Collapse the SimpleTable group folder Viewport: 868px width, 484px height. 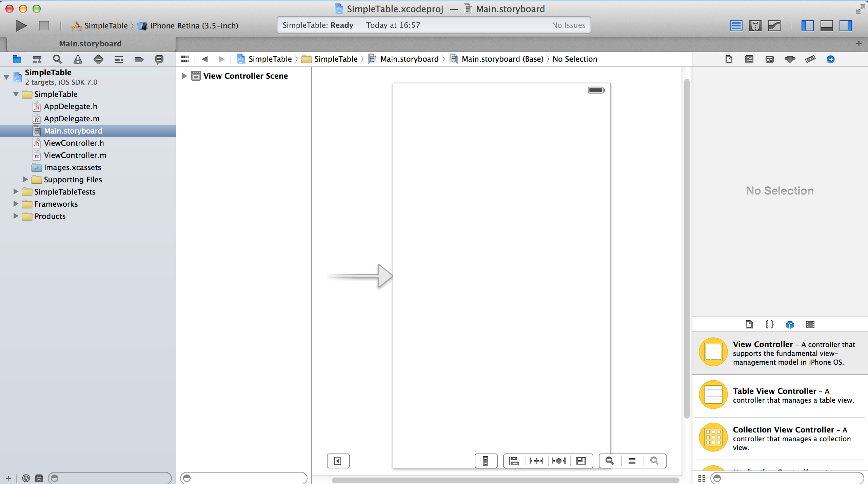[16, 94]
